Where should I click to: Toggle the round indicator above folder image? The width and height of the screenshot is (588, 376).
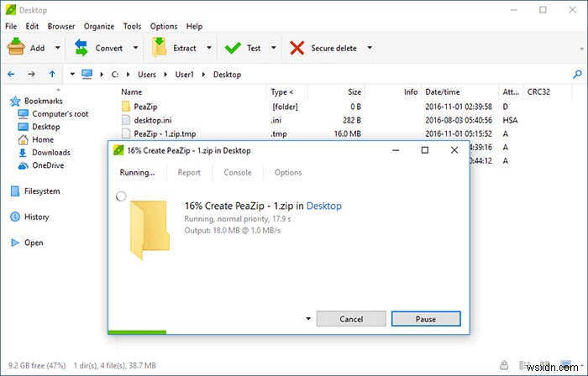coord(121,196)
